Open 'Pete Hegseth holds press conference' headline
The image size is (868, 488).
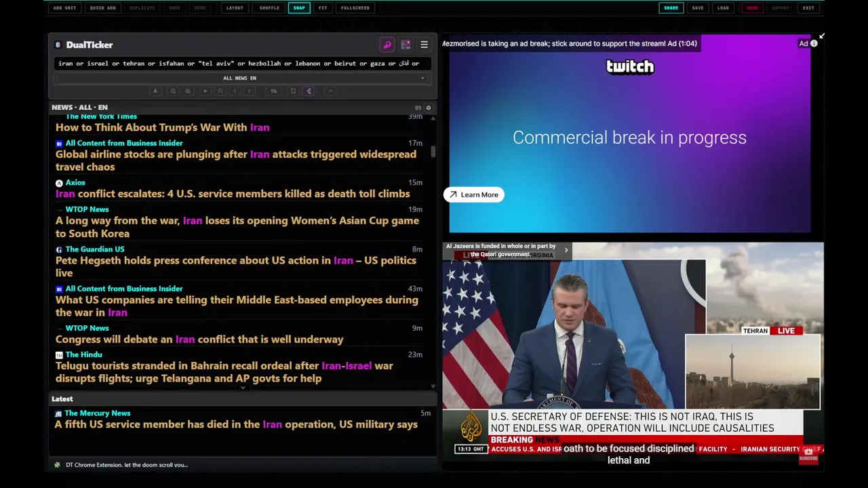click(x=236, y=266)
